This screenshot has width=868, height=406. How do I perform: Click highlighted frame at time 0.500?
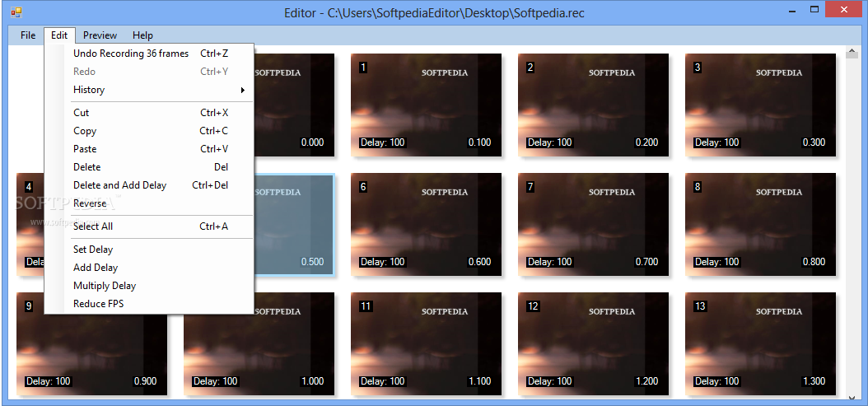click(x=294, y=224)
